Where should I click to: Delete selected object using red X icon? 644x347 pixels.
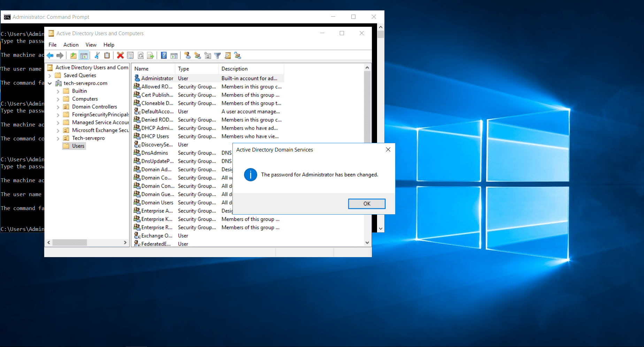click(120, 55)
